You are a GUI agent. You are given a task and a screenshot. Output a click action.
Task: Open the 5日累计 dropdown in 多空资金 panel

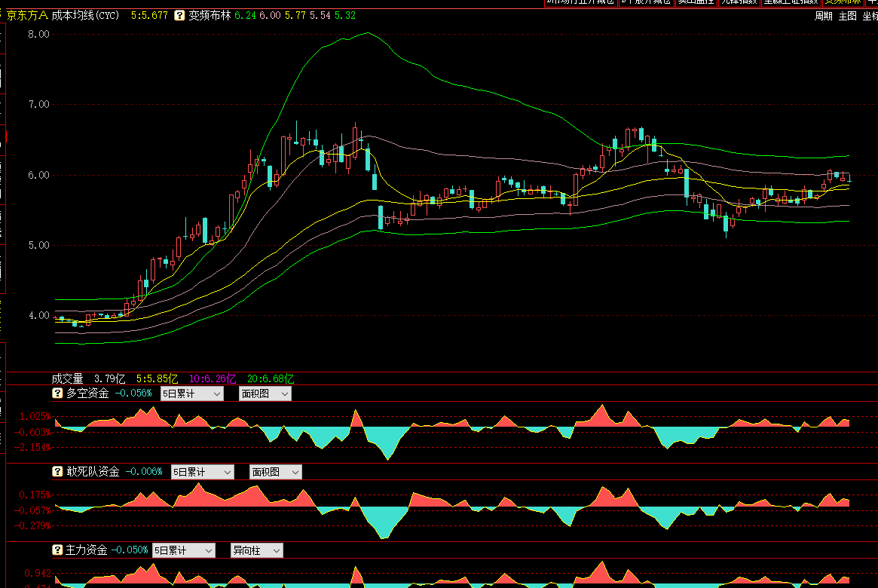click(x=192, y=394)
